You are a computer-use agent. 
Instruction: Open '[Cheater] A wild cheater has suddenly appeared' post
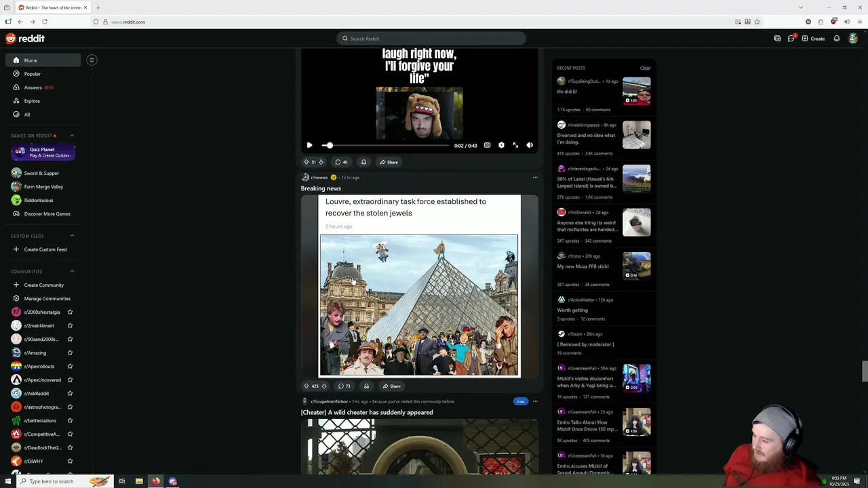click(x=367, y=412)
